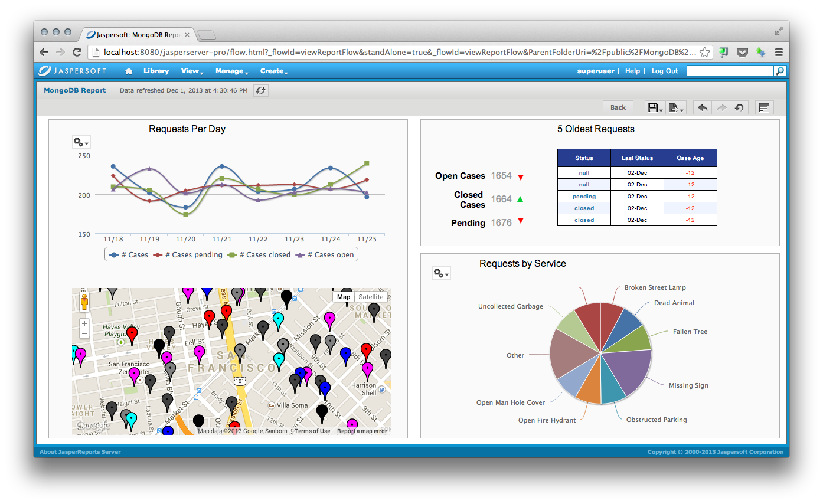Toggle '# Cases closed' series in legend
Screen dimensions: 823x504
click(259, 255)
